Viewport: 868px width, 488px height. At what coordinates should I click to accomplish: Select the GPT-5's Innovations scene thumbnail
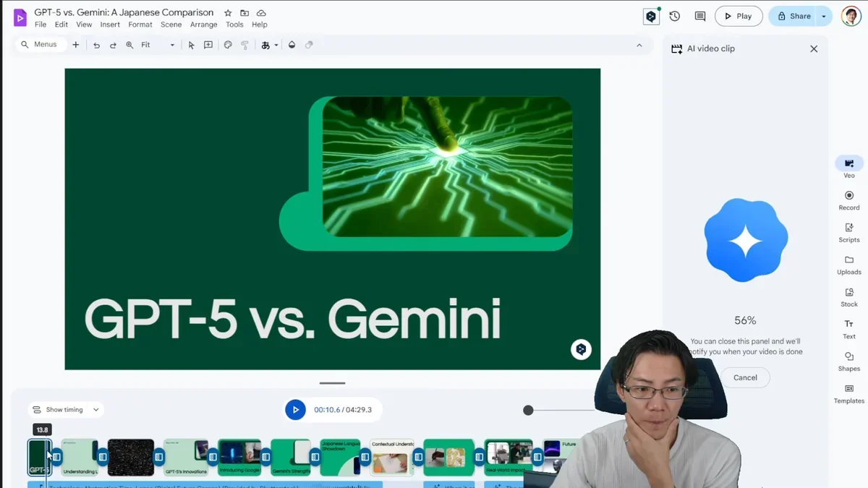(186, 457)
